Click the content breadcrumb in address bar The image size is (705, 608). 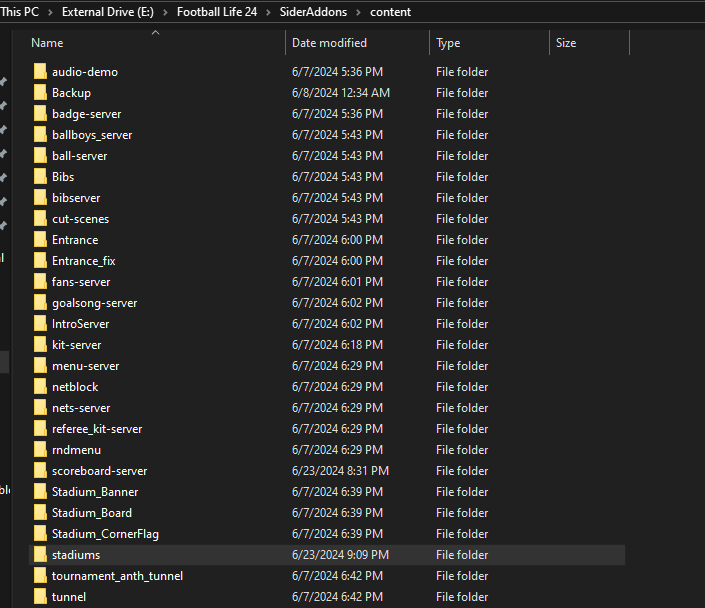(x=390, y=12)
